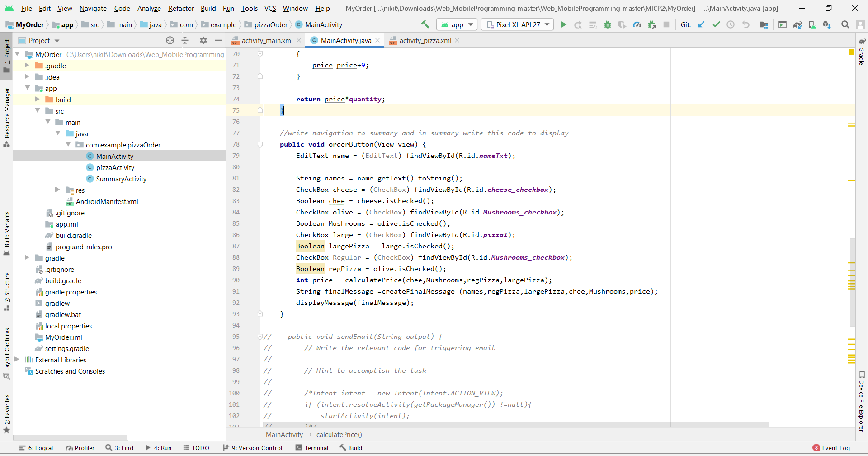Click Git update project arrow icon
The height and width of the screenshot is (456, 868).
pos(701,24)
